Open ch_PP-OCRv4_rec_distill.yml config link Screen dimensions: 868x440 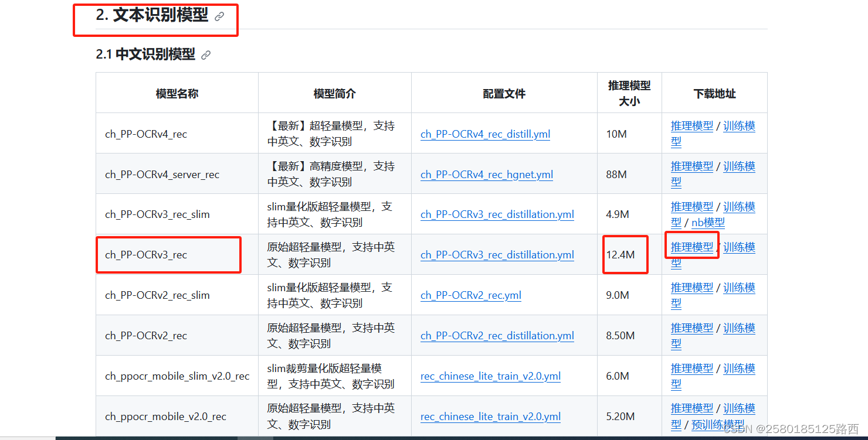pyautogui.click(x=485, y=134)
